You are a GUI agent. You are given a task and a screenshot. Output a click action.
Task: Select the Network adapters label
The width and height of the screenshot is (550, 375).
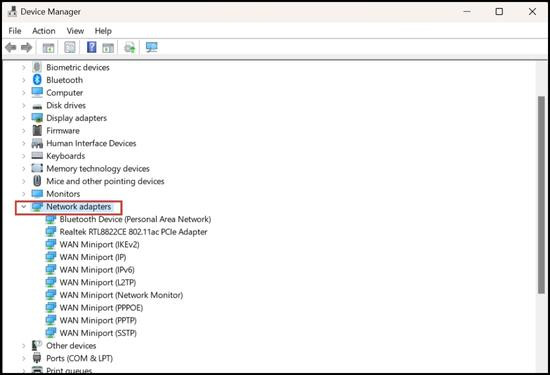tap(79, 207)
